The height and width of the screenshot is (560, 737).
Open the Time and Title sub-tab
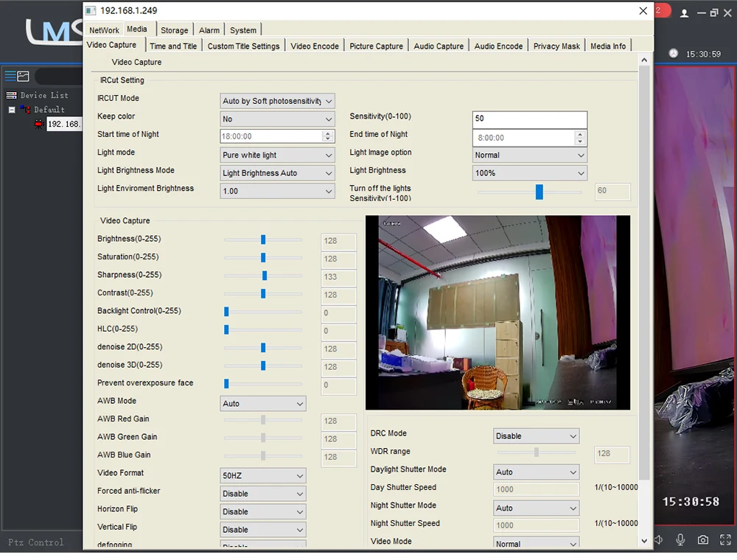click(x=173, y=46)
